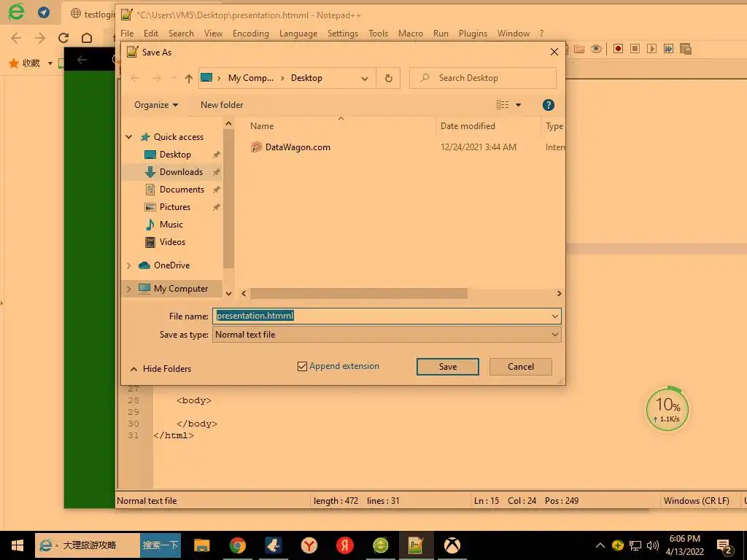Image resolution: width=747 pixels, height=560 pixels.
Task: Toggle the Append extension checkbox
Action: pyautogui.click(x=302, y=366)
